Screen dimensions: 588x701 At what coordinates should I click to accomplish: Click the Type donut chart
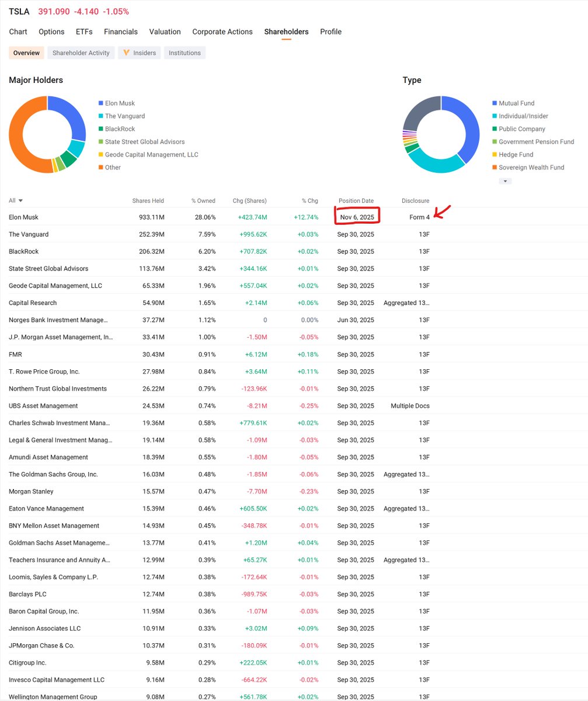pyautogui.click(x=441, y=135)
